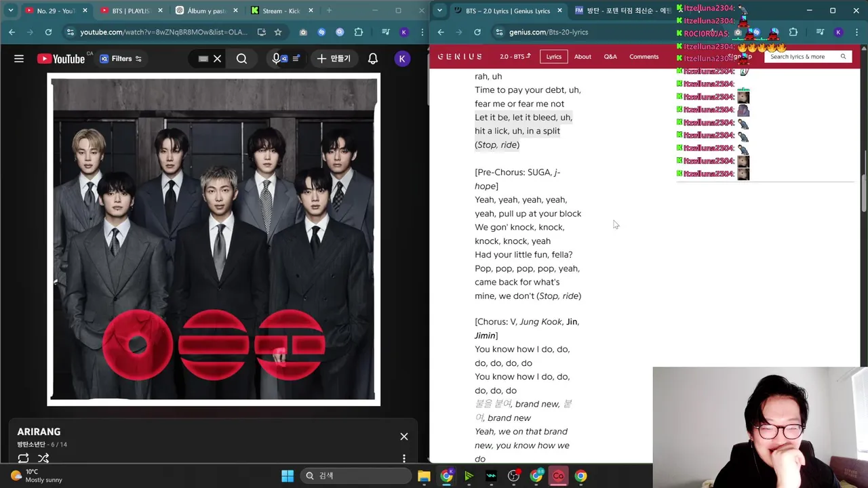Reload the Genius lyrics page
868x488 pixels.
click(477, 32)
